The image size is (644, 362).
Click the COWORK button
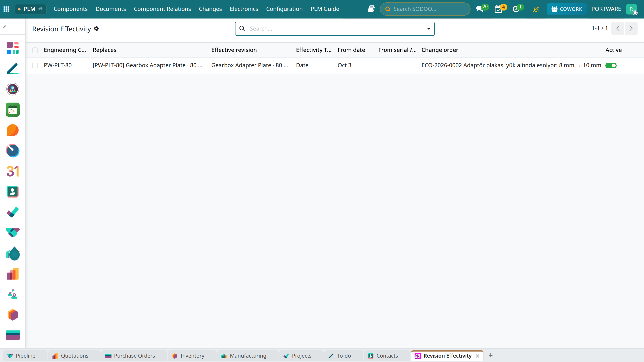567,9
